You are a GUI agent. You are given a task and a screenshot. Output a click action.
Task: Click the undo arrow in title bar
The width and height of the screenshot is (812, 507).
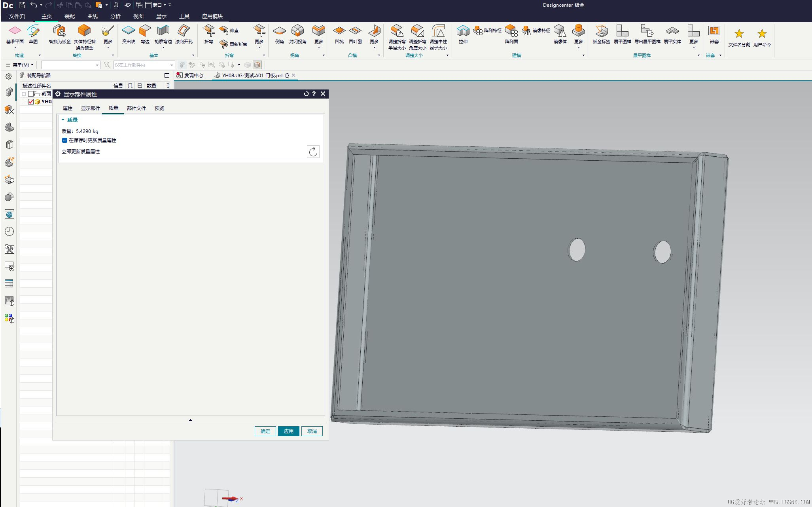tap(34, 5)
